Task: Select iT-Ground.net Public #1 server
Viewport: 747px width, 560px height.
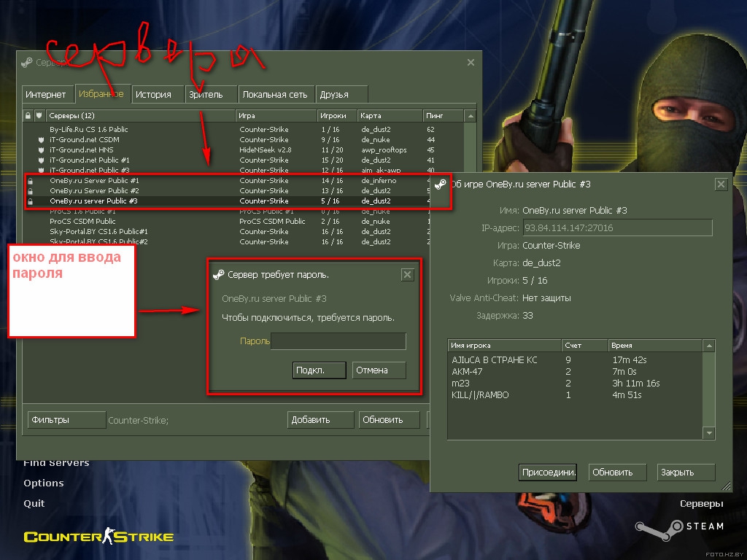Action: tap(243, 160)
